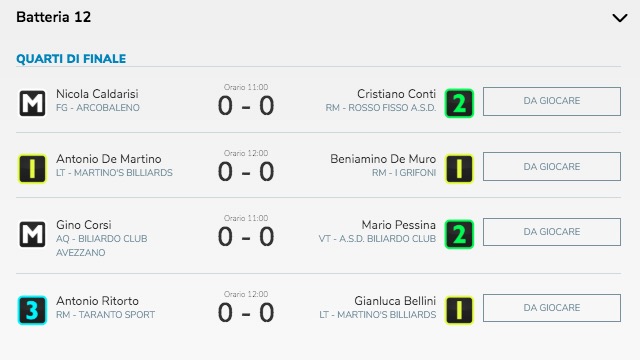This screenshot has height=360, width=640.
Task: Click the green 2 badge beside Cristiano Conti
Action: [x=459, y=103]
